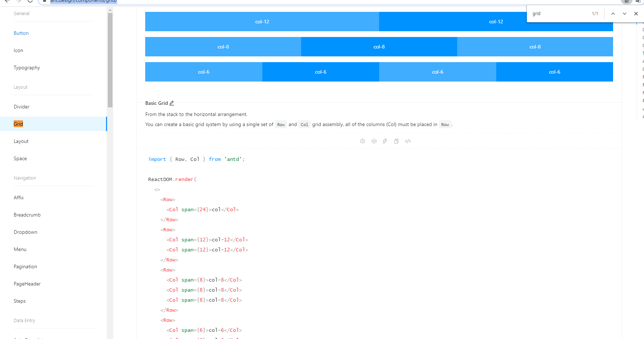This screenshot has width=644, height=339.
Task: Click the last col-6 block
Action: point(555,72)
